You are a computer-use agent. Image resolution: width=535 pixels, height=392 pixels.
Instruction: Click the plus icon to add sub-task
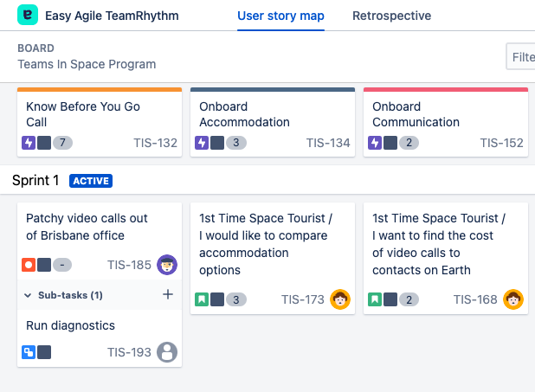pyautogui.click(x=168, y=295)
